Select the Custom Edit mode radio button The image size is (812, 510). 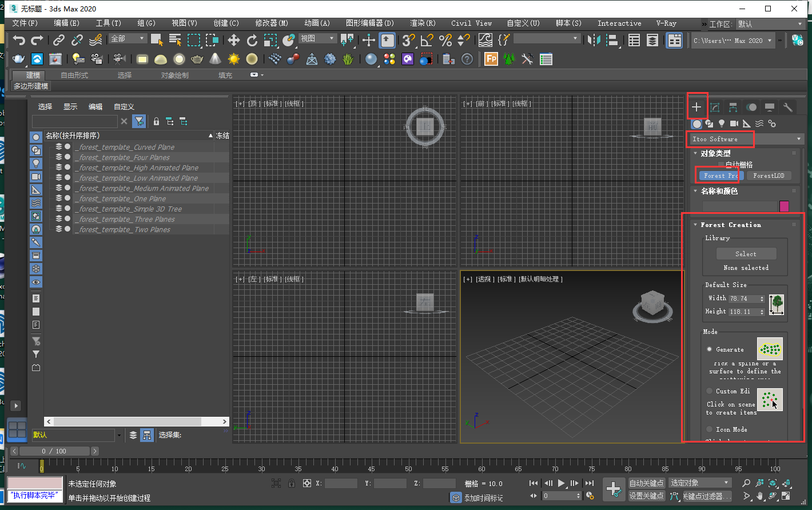tap(710, 391)
